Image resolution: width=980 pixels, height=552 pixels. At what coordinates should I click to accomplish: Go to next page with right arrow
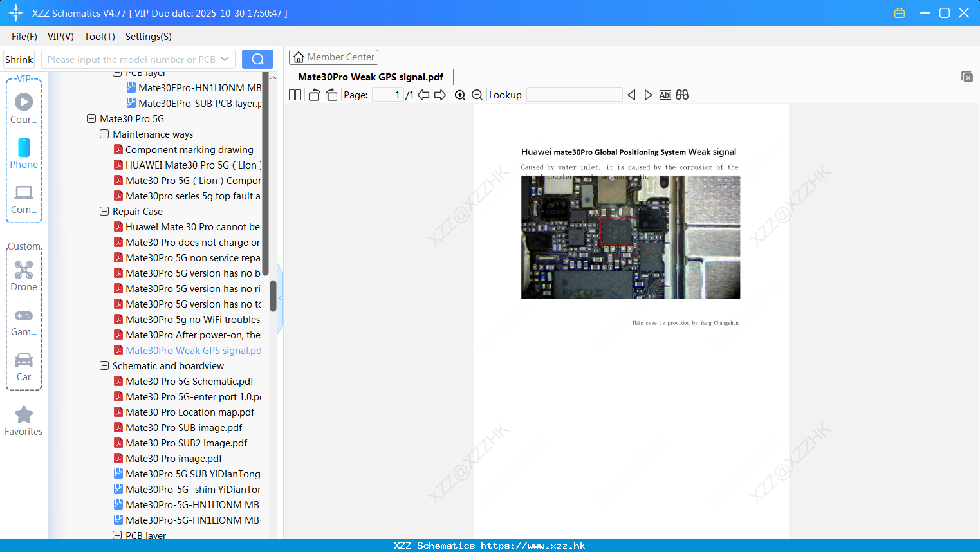440,95
